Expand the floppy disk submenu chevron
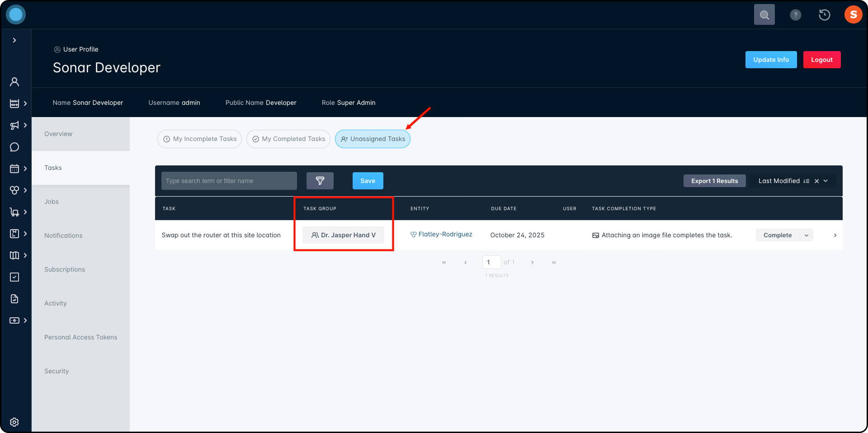Screen dimensions: 868x433 click(x=25, y=234)
